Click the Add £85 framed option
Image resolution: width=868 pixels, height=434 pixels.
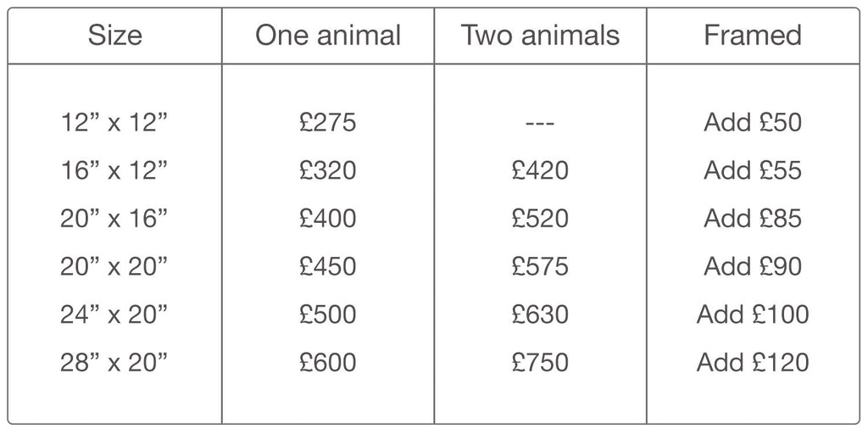point(753,220)
